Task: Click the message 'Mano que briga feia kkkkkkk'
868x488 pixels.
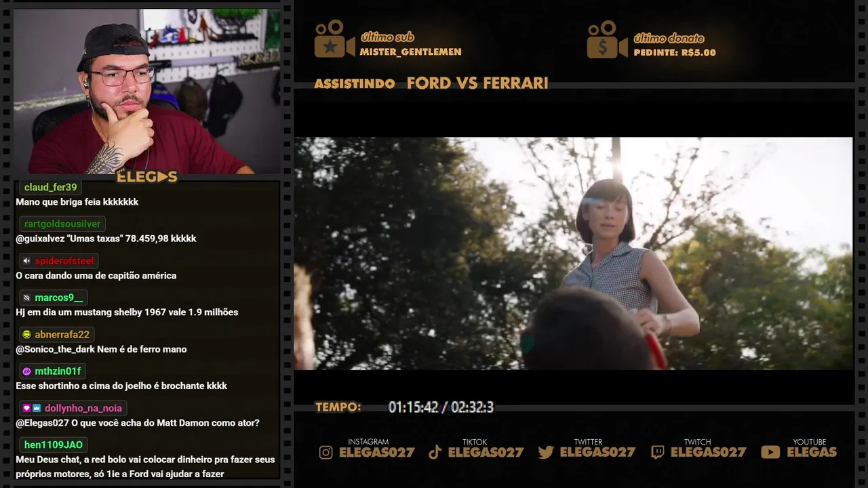Action: coord(77,202)
